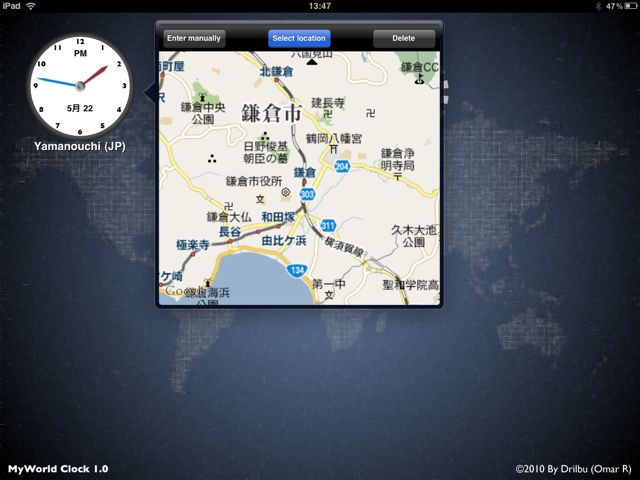Click the route 134 shield on map
Viewport: 640px width, 480px height.
[297, 270]
